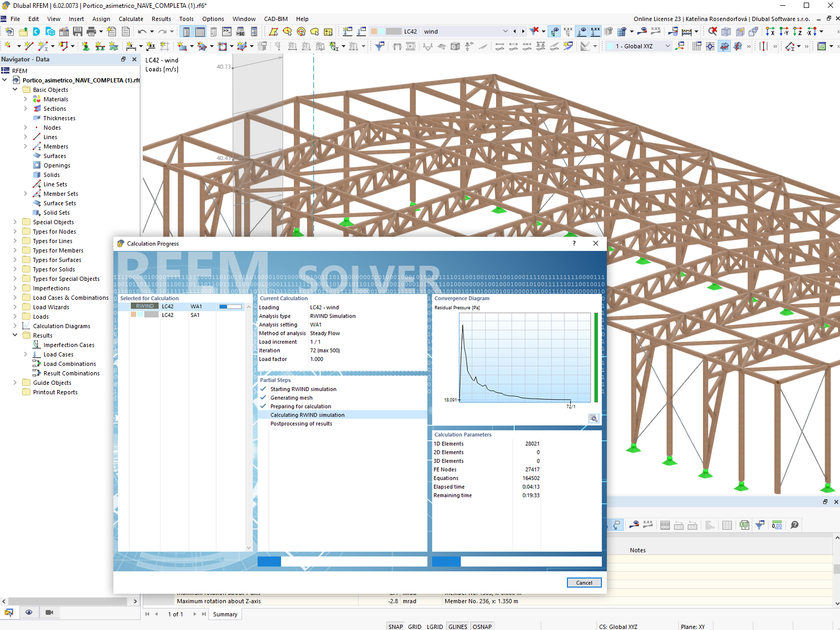
Task: Click the work plane grid icon
Action: pos(697,46)
